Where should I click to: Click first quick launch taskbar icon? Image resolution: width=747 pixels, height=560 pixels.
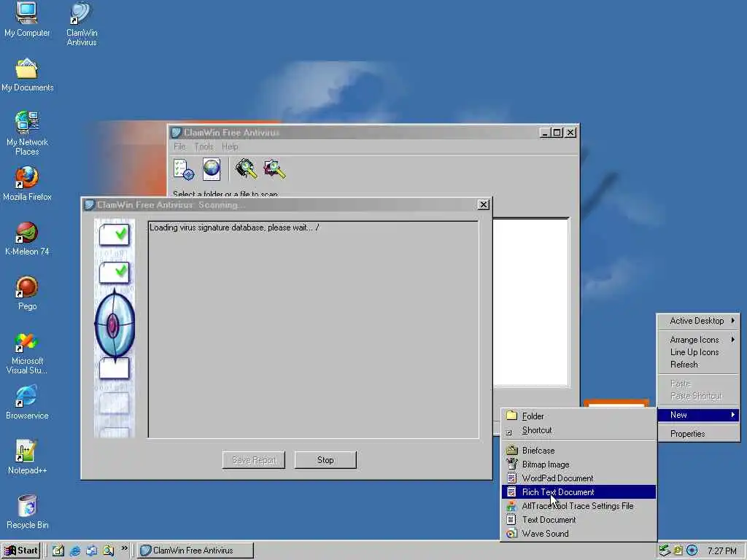click(58, 551)
